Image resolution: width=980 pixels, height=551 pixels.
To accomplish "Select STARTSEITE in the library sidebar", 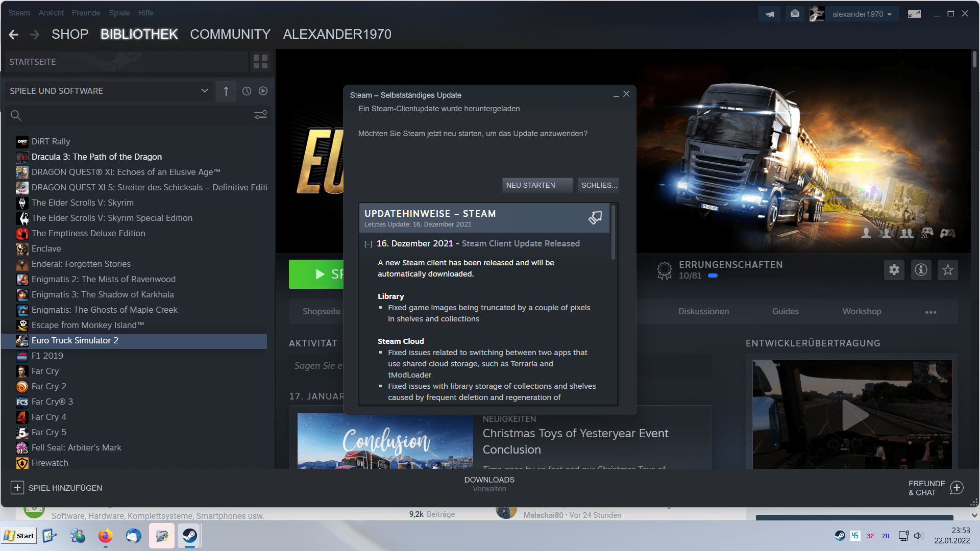I will (127, 62).
